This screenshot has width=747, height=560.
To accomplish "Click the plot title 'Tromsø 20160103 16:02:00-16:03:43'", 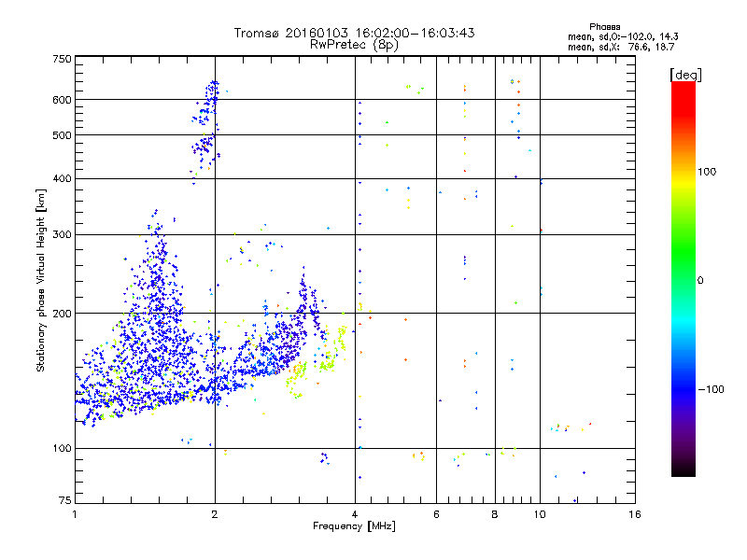I will (x=354, y=33).
